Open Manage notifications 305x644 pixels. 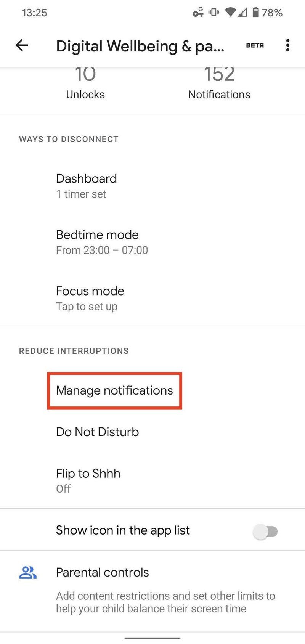(x=114, y=390)
